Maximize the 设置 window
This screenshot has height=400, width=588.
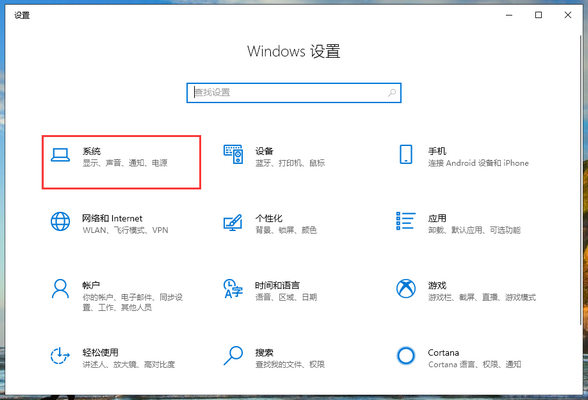click(538, 15)
